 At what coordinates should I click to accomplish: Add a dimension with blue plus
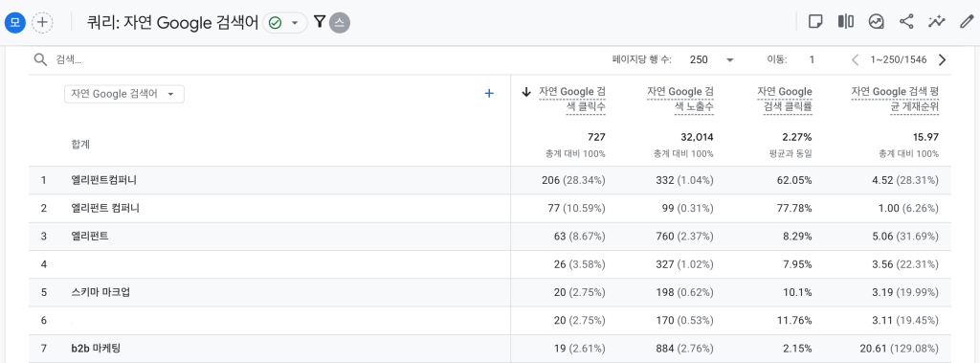[x=489, y=93]
